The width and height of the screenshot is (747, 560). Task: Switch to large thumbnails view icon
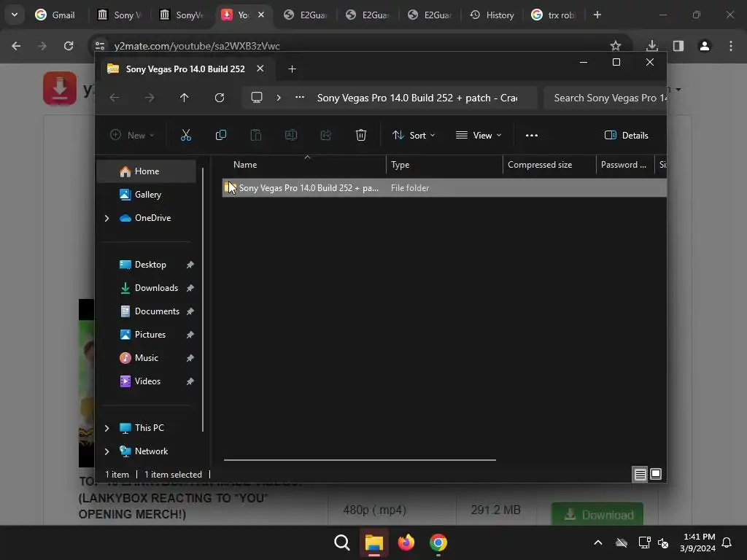(x=656, y=474)
